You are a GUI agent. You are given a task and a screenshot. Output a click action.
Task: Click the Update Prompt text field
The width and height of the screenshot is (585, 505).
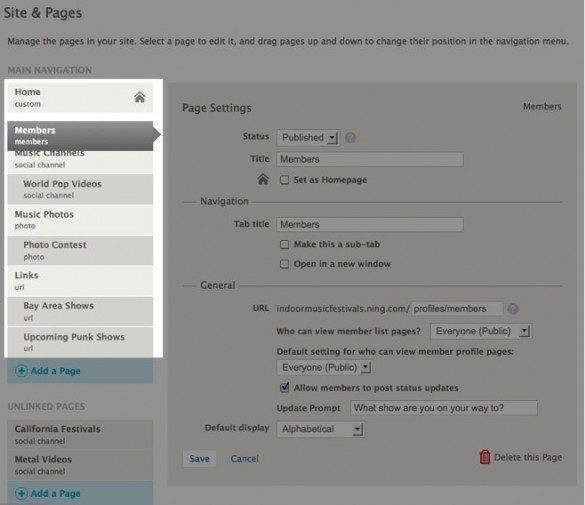444,408
